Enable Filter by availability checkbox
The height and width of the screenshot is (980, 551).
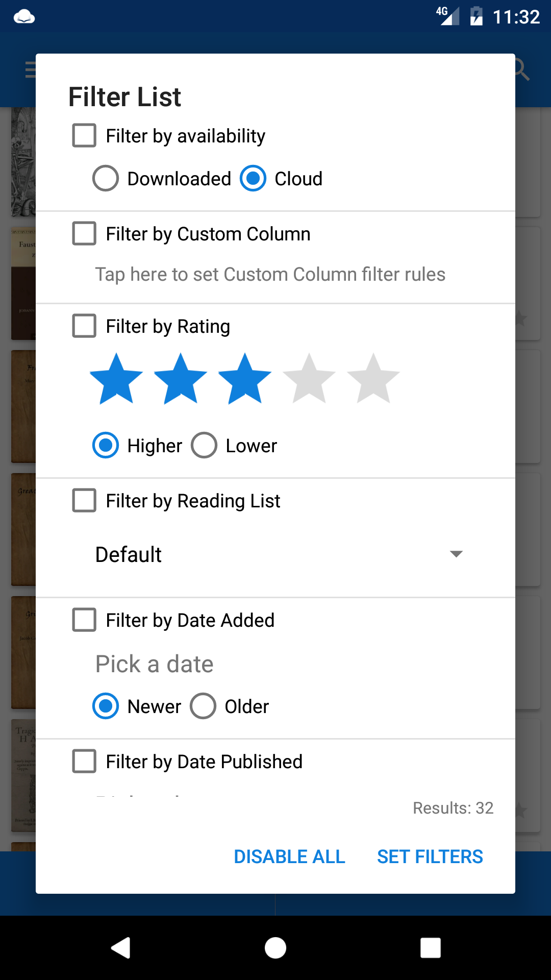(x=84, y=136)
